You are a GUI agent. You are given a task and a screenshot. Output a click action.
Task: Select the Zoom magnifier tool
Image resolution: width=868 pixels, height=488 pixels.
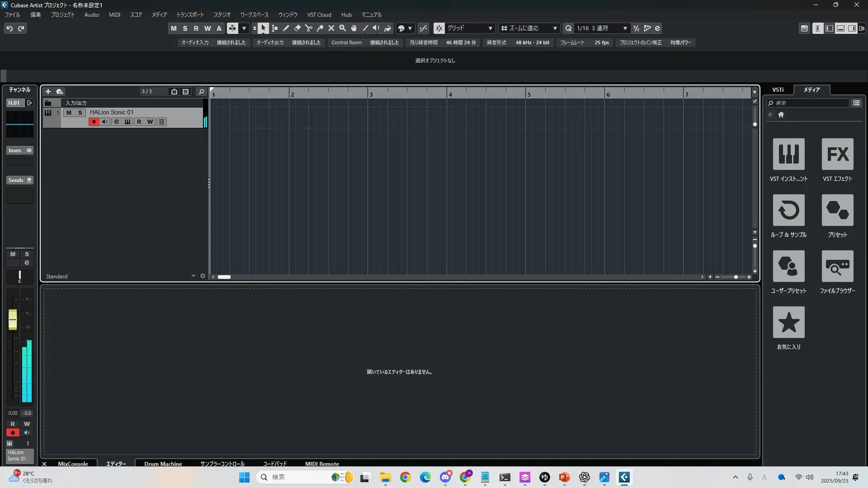coord(343,28)
